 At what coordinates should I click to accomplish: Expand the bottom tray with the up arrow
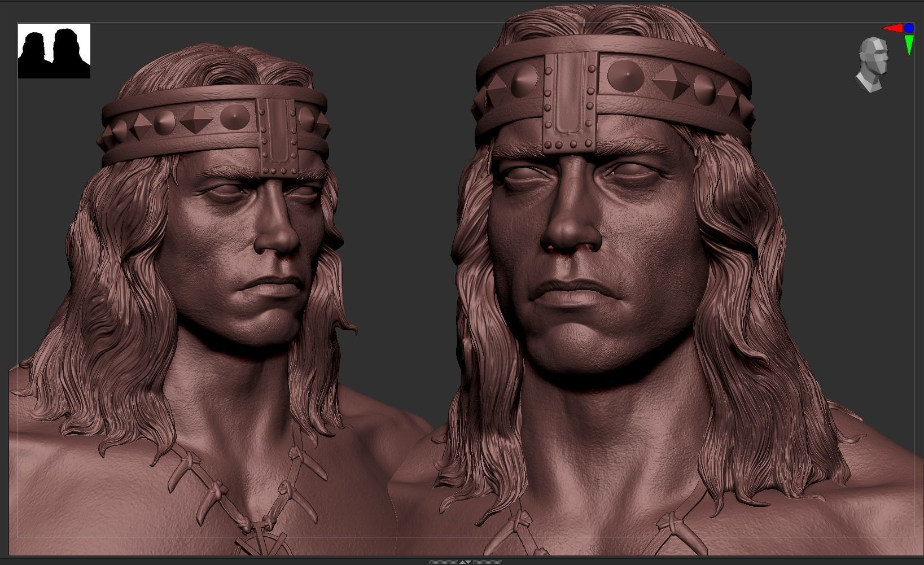(x=462, y=562)
